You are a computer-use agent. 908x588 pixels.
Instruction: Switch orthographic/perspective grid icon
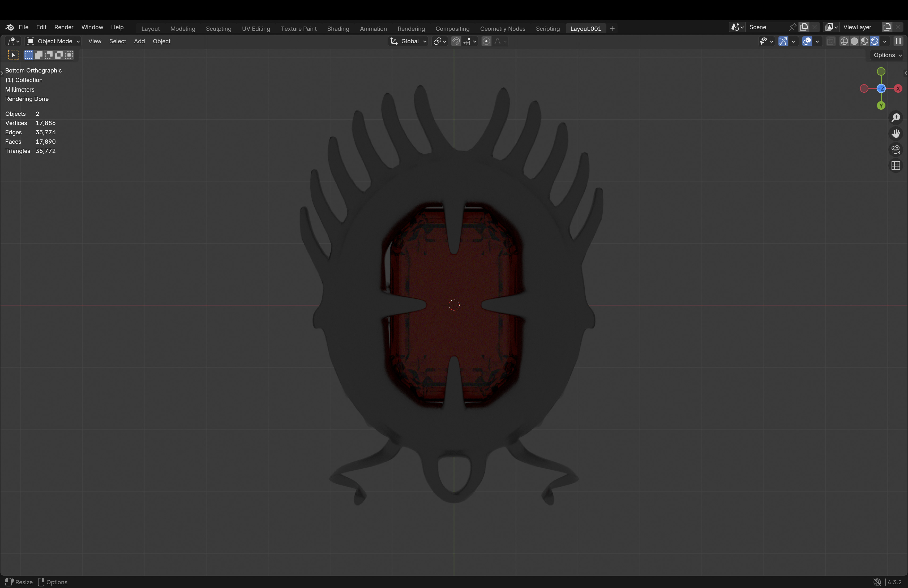pyautogui.click(x=896, y=166)
